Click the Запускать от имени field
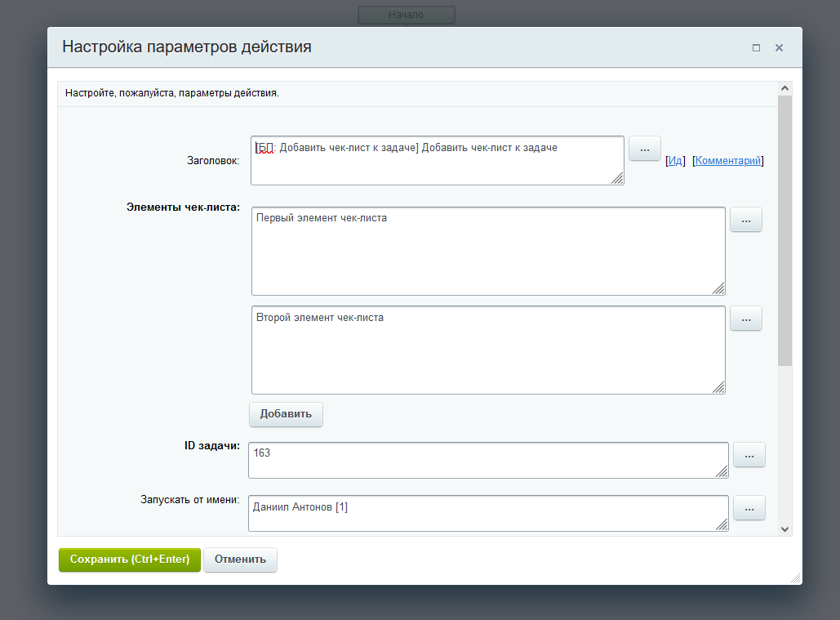 pos(487,513)
